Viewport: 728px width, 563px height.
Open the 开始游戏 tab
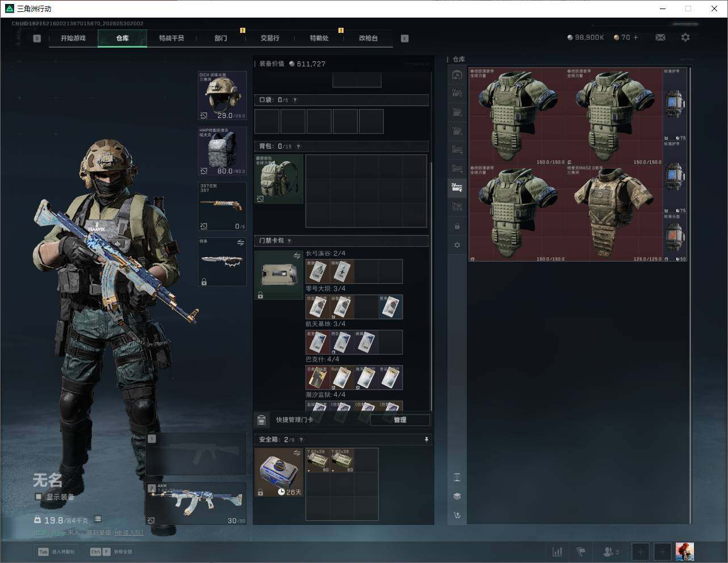[x=73, y=38]
